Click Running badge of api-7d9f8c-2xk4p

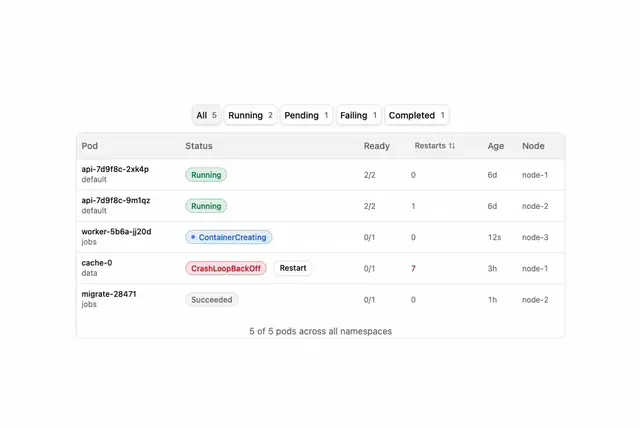pos(206,175)
